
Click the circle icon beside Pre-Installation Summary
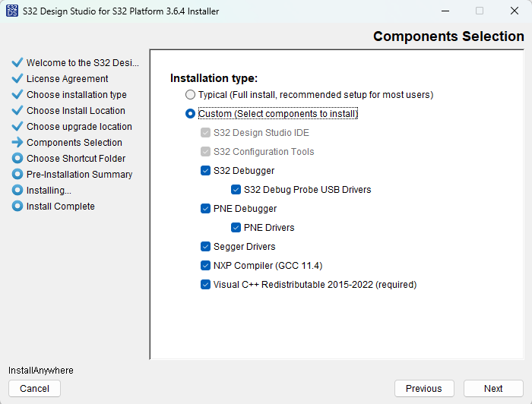(17, 174)
